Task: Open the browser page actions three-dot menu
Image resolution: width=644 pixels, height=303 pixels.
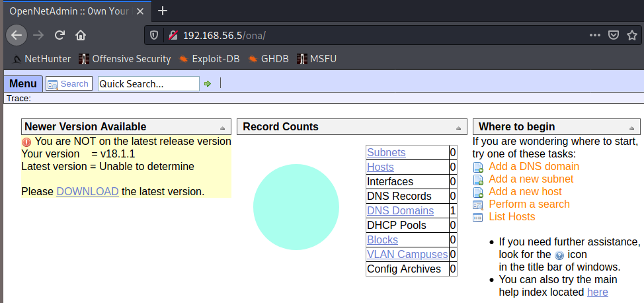Action: [x=595, y=35]
